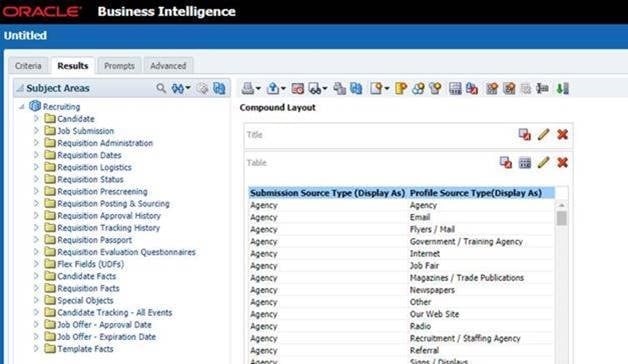Select the Candidate Facts folder

pyautogui.click(x=86, y=276)
